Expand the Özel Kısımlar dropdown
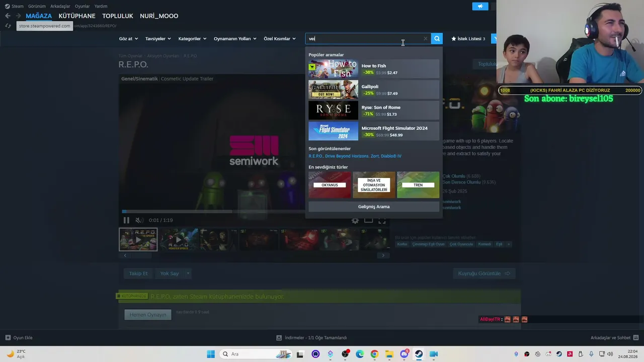Viewport: 644px width, 362px height. 280,39
